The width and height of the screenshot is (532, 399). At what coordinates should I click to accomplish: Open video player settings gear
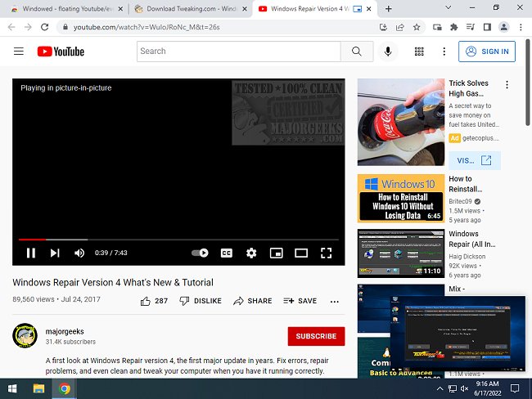click(x=251, y=253)
